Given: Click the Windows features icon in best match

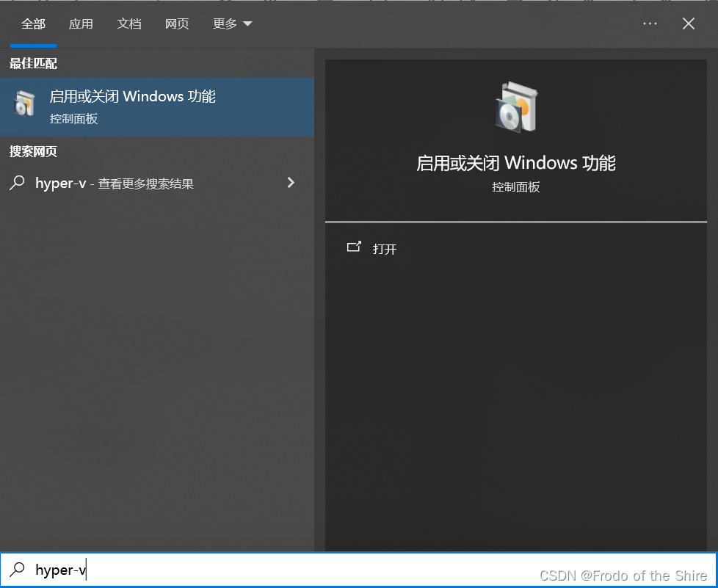Looking at the screenshot, I should coord(24,103).
